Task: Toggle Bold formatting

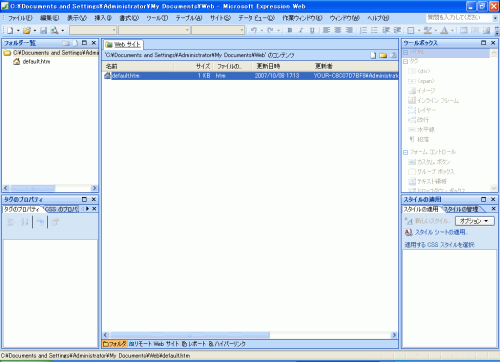Action: coord(290,30)
